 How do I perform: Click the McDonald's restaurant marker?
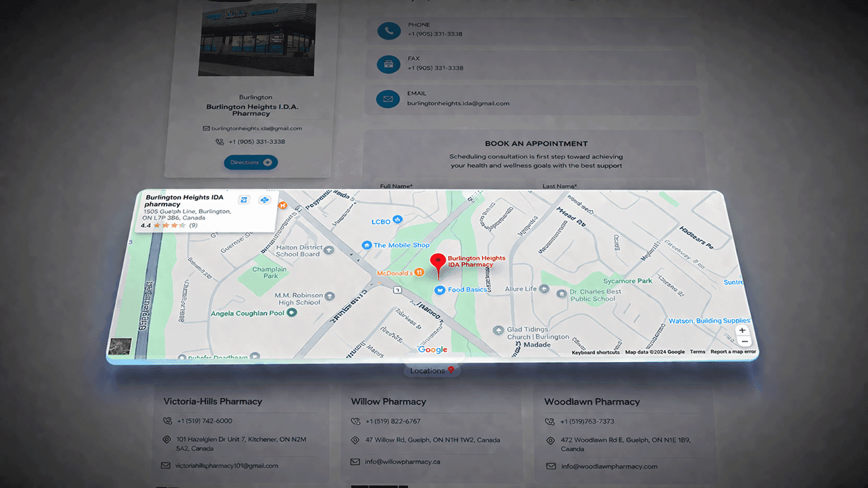point(419,273)
